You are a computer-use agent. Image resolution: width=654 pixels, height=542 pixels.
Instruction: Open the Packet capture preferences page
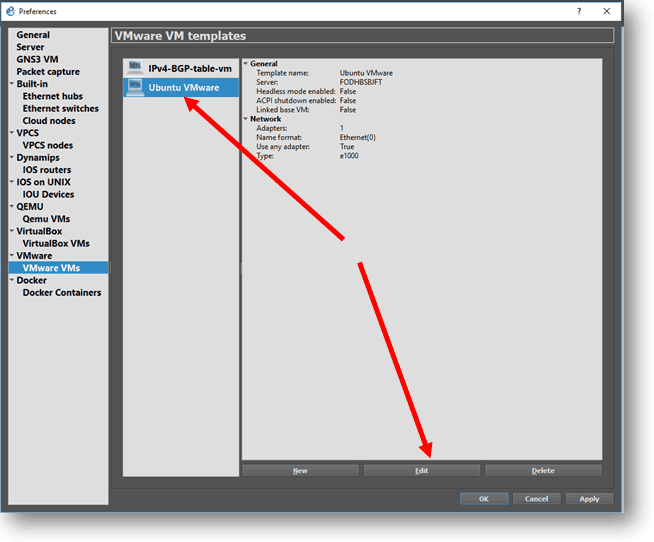[x=48, y=72]
